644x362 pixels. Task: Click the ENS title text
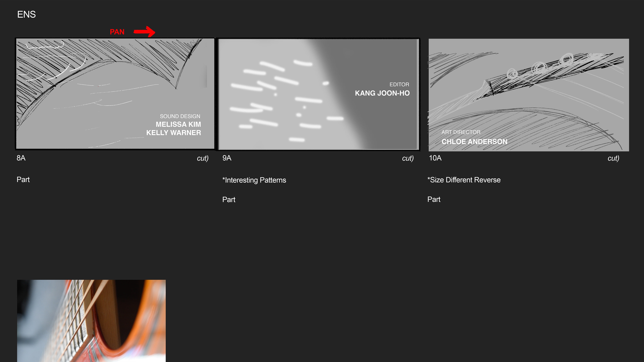pyautogui.click(x=26, y=14)
